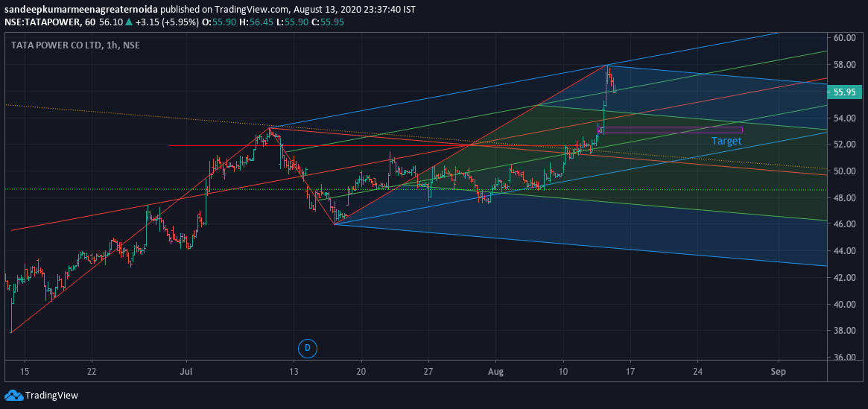The image size is (868, 409).
Task: Click the 54.00 price axis label
Action: (x=846, y=118)
